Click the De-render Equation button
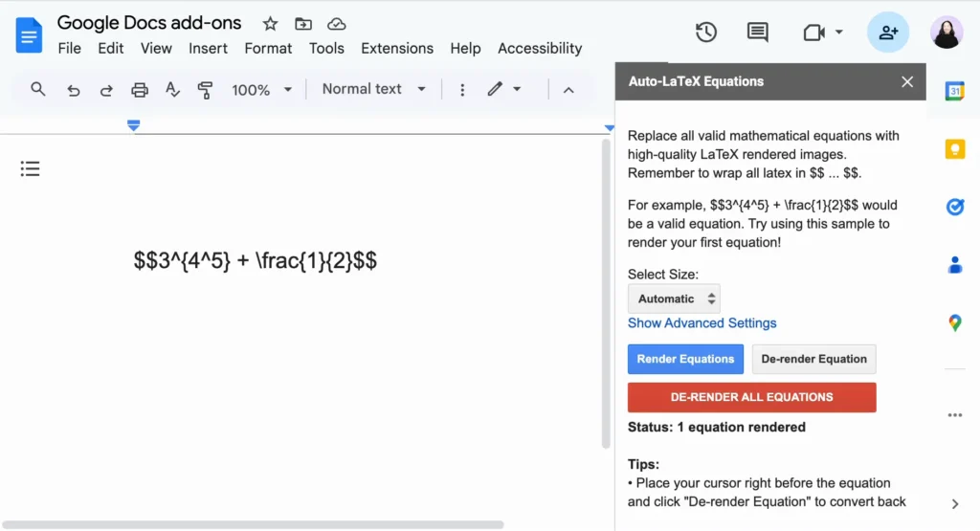The width and height of the screenshot is (980, 531). click(x=813, y=359)
